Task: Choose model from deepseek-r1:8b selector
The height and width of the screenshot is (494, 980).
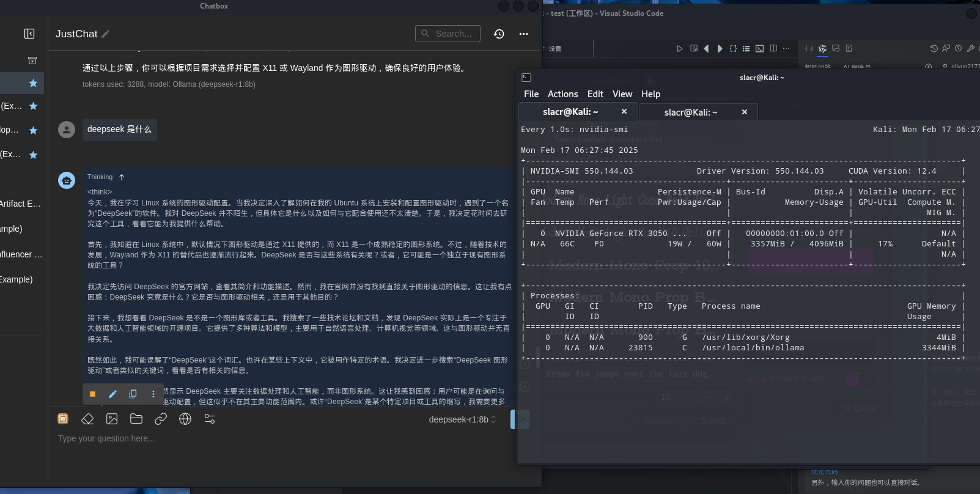Action: click(463, 419)
